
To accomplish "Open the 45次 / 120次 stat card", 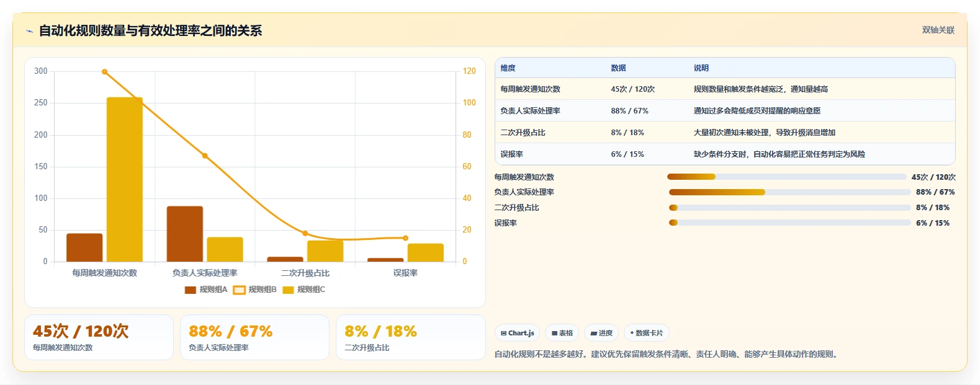I will point(99,337).
